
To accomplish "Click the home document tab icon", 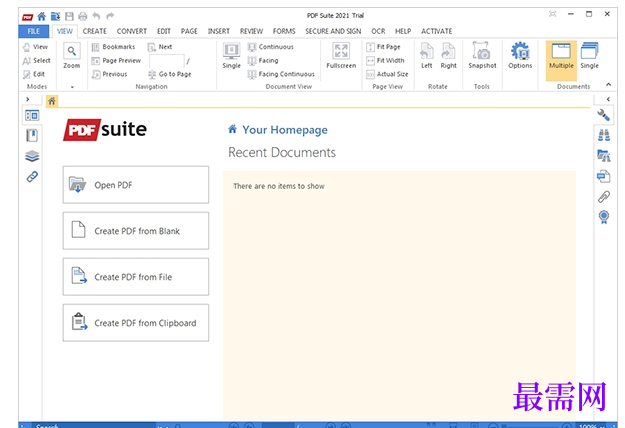I will pyautogui.click(x=52, y=101).
